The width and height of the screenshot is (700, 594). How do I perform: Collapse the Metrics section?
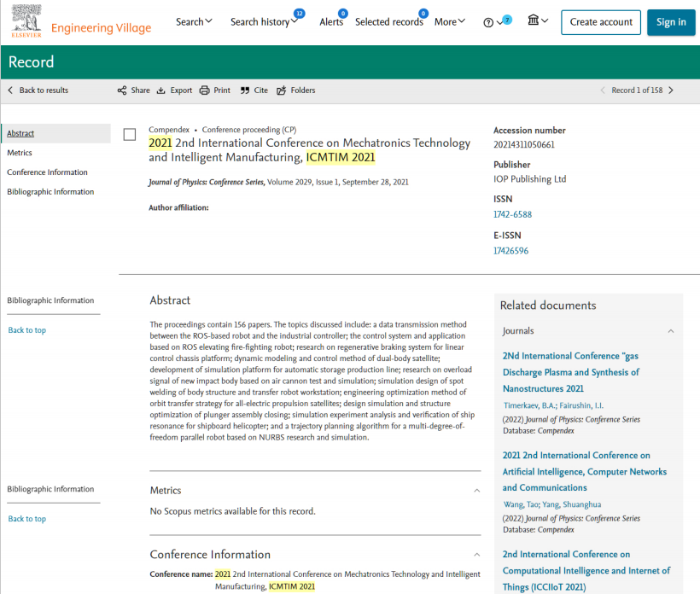pyautogui.click(x=477, y=491)
